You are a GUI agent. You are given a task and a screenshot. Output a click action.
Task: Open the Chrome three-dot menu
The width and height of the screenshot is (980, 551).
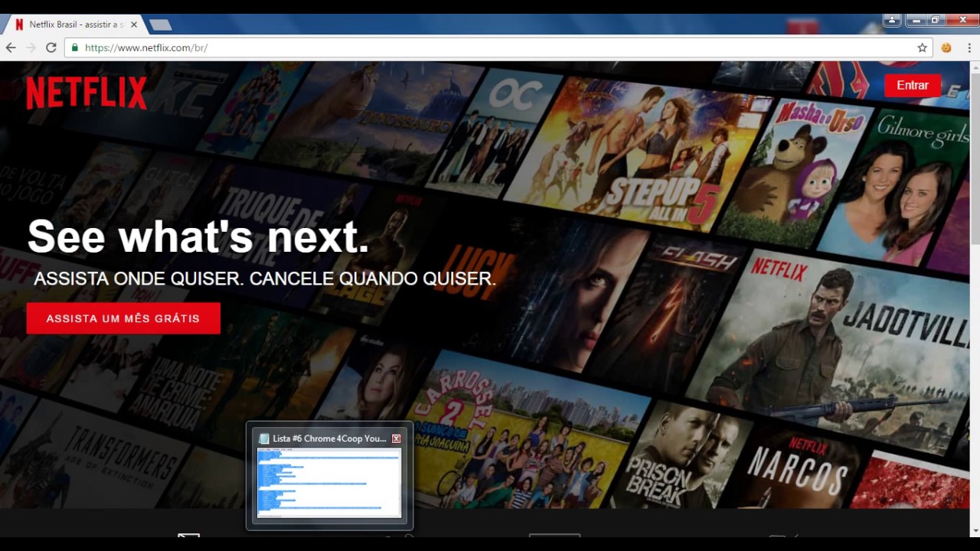coord(969,47)
